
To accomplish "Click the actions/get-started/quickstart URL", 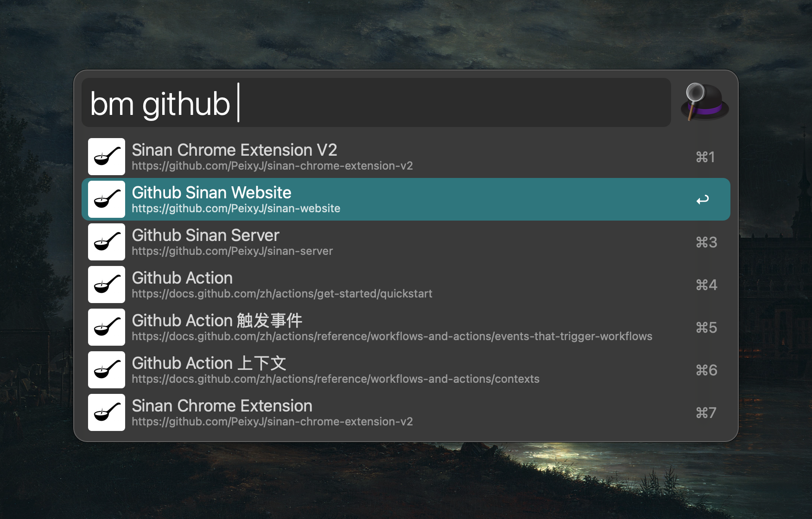I will (282, 294).
